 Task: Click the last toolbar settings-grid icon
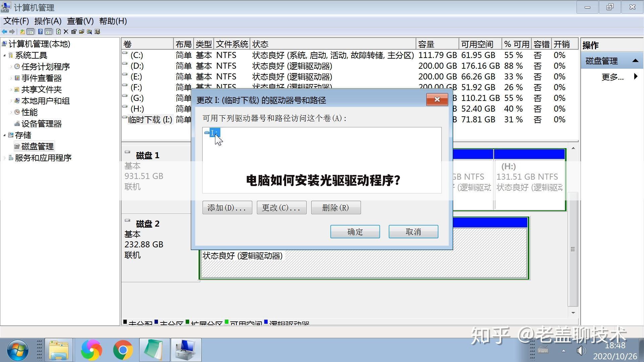point(98,32)
